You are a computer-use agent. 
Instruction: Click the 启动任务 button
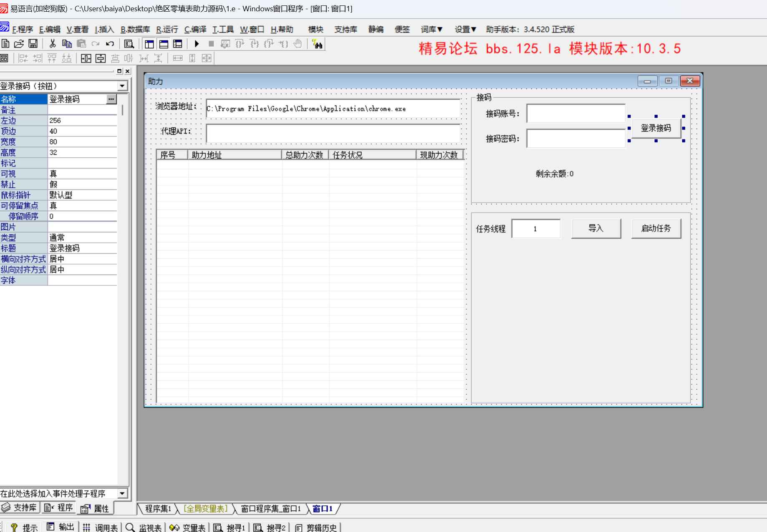(656, 229)
